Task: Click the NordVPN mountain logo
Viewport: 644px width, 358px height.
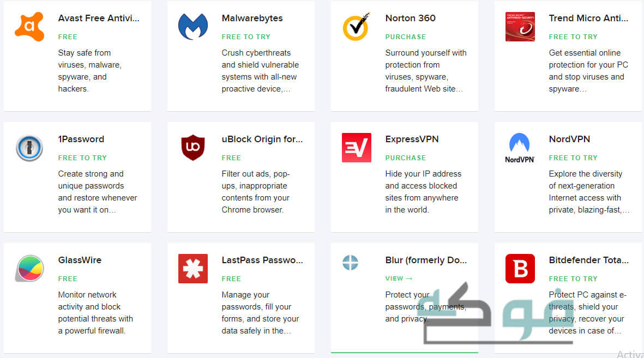Action: (520, 148)
